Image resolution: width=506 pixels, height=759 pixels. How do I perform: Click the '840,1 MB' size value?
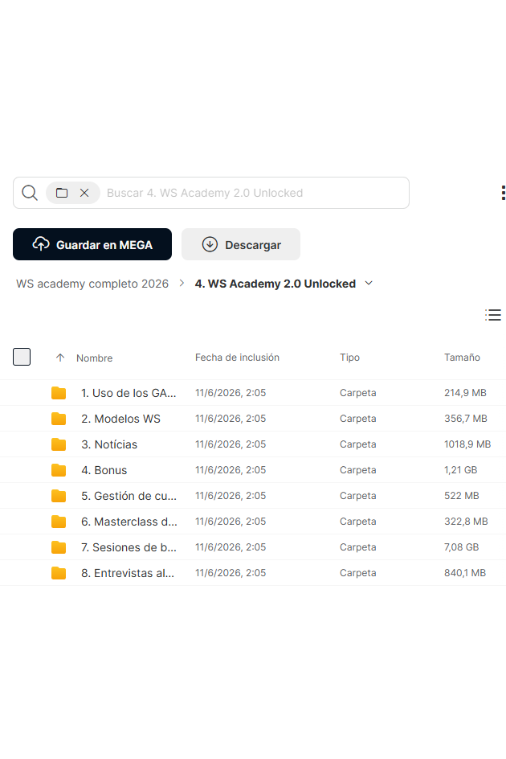coord(465,573)
